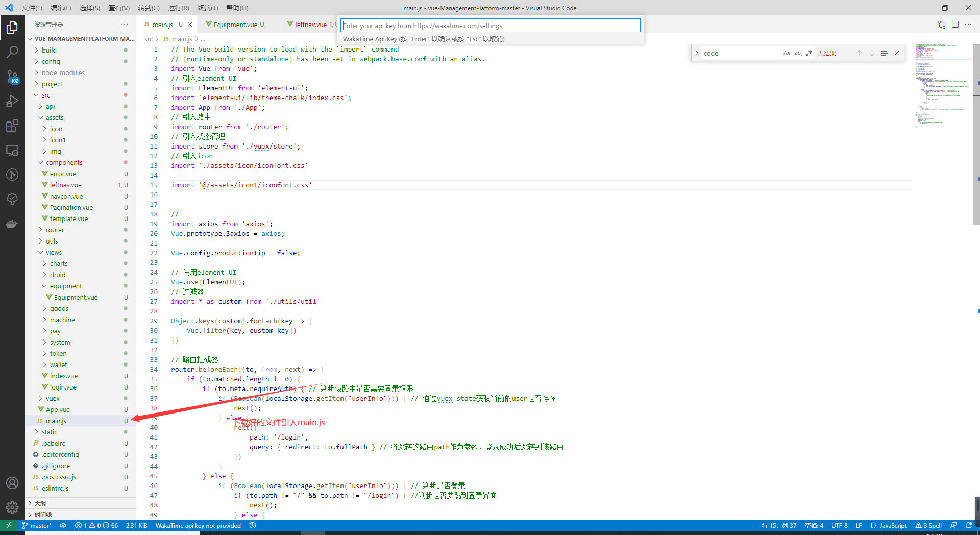Viewport: 980px width, 535px height.
Task: Open the 编辑(E) menu
Action: 61,8
